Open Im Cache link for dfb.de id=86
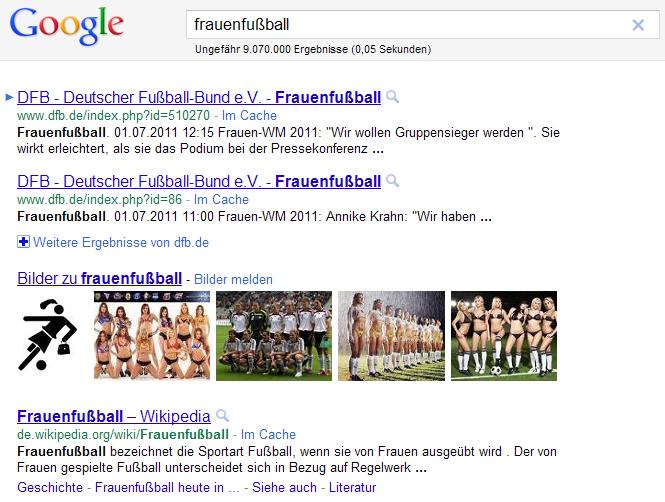 coord(221,199)
